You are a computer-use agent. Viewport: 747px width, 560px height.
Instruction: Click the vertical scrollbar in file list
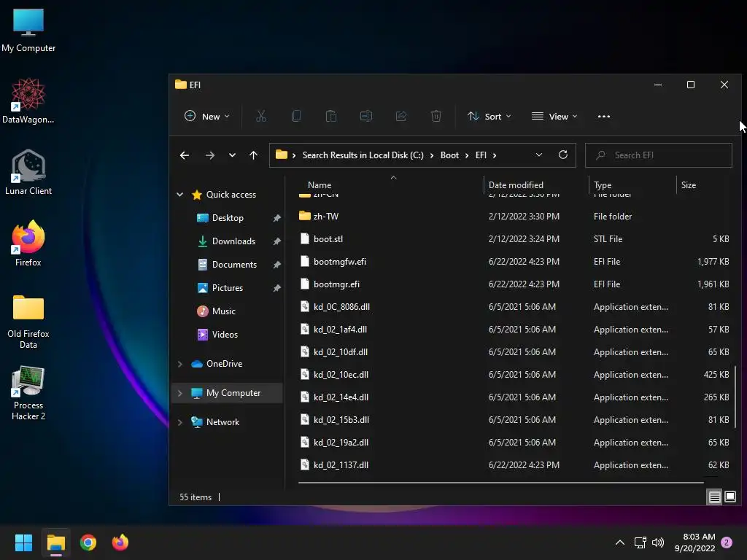pos(735,397)
